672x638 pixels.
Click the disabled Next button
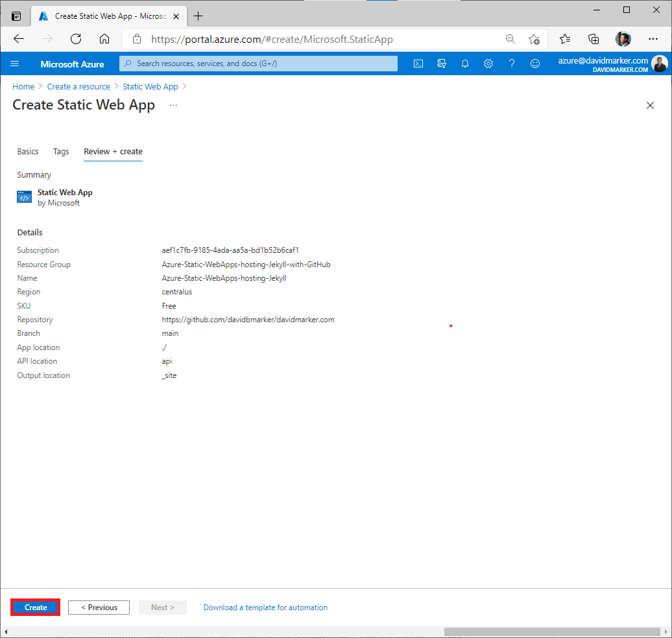click(162, 607)
